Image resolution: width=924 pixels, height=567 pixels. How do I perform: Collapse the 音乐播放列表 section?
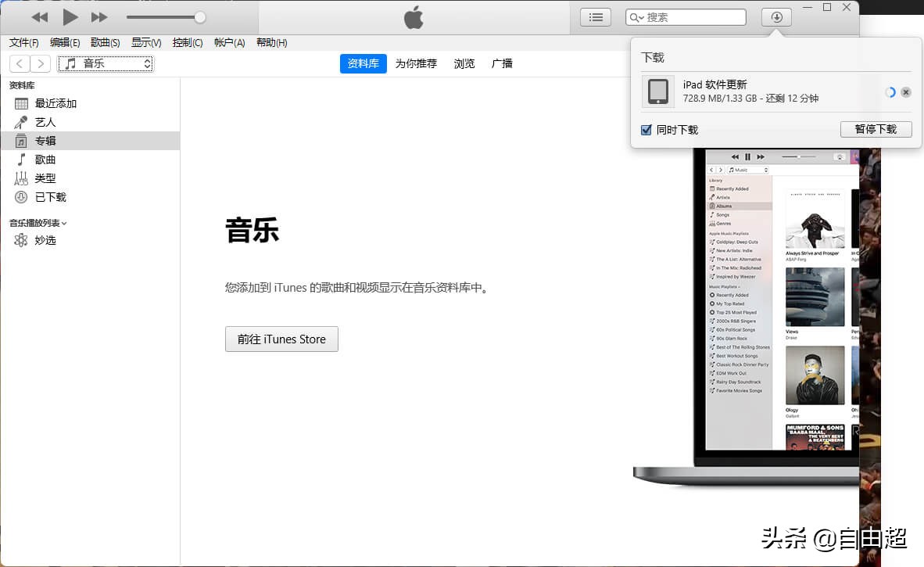click(x=66, y=222)
